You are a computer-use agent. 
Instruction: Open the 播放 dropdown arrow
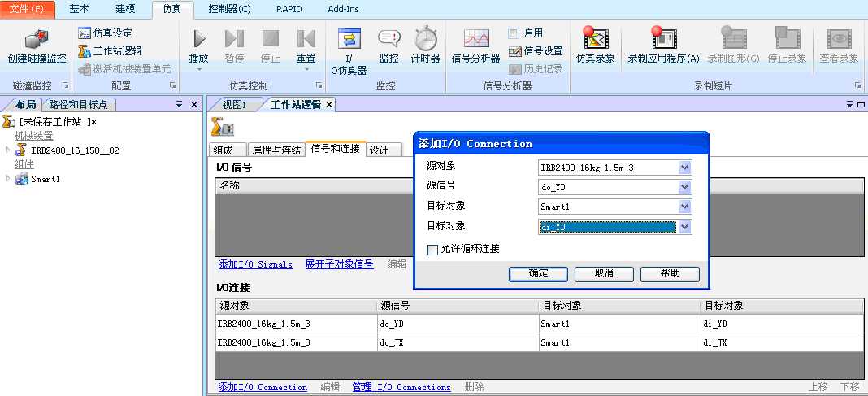199,69
